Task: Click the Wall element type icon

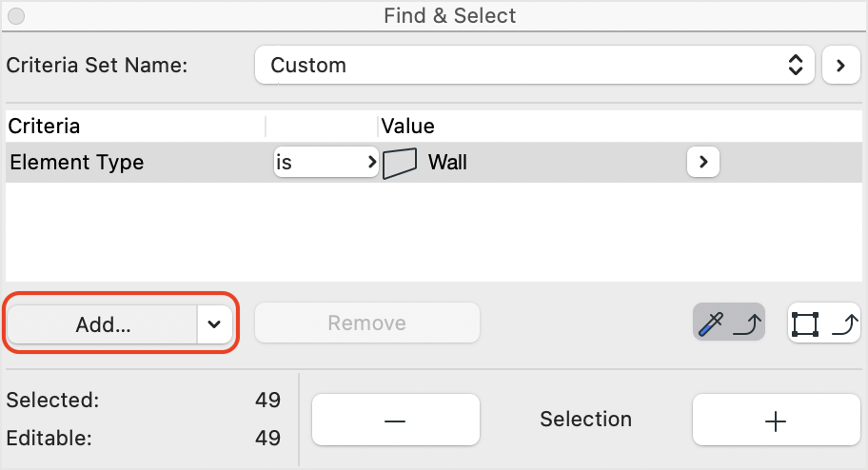Action: 399,163
